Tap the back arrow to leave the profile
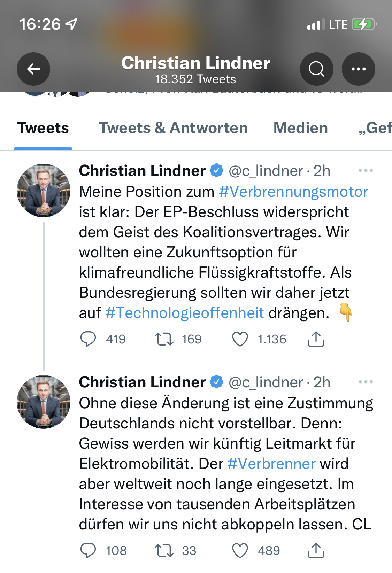Screen dimensions: 392x573 [33, 69]
